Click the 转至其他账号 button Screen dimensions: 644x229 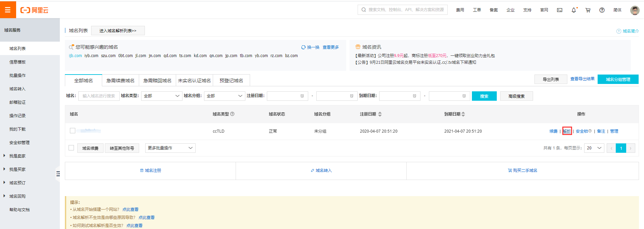[x=122, y=148]
